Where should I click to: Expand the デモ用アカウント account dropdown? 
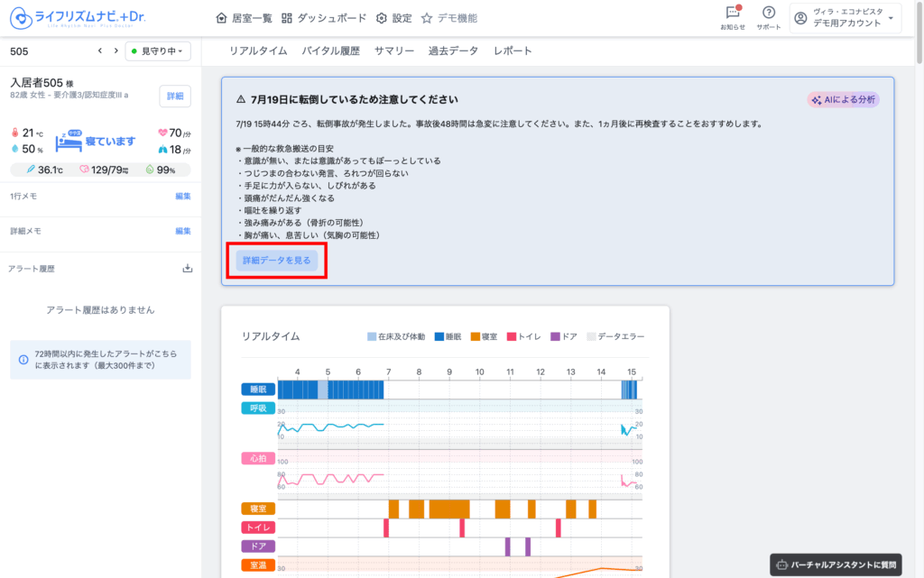coord(845,18)
